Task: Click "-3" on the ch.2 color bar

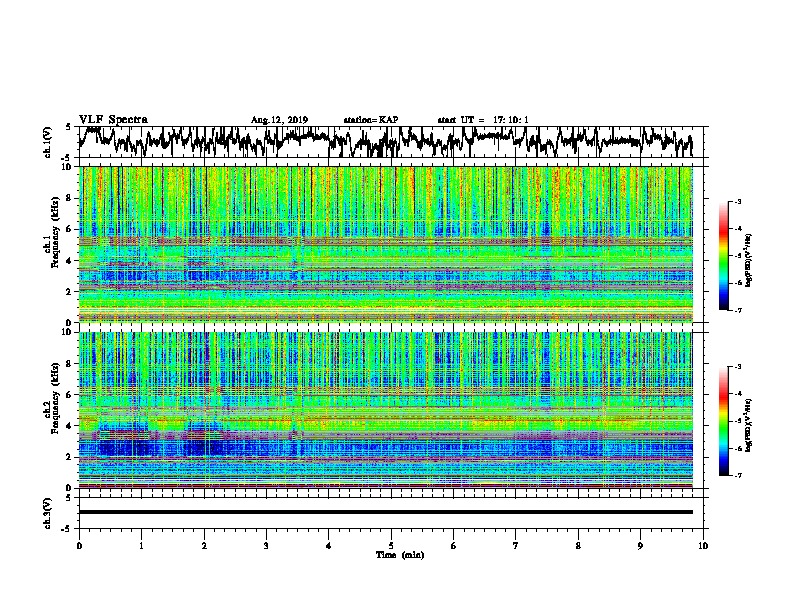Action: pyautogui.click(x=737, y=367)
